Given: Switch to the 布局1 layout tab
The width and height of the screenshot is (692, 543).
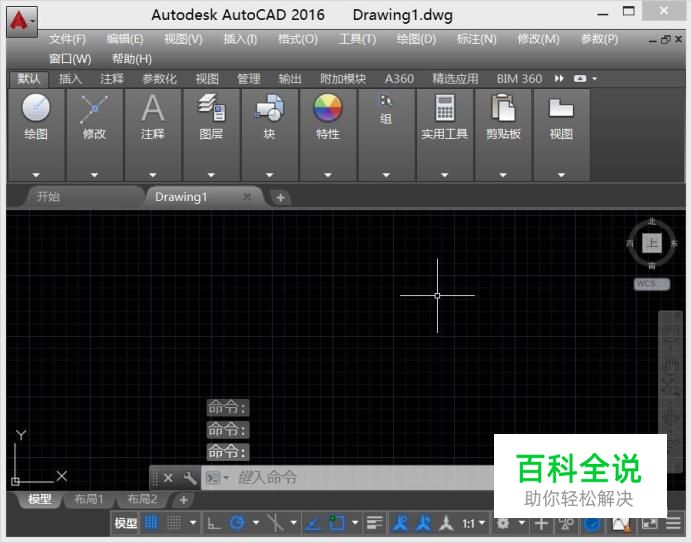Looking at the screenshot, I should pyautogui.click(x=89, y=499).
